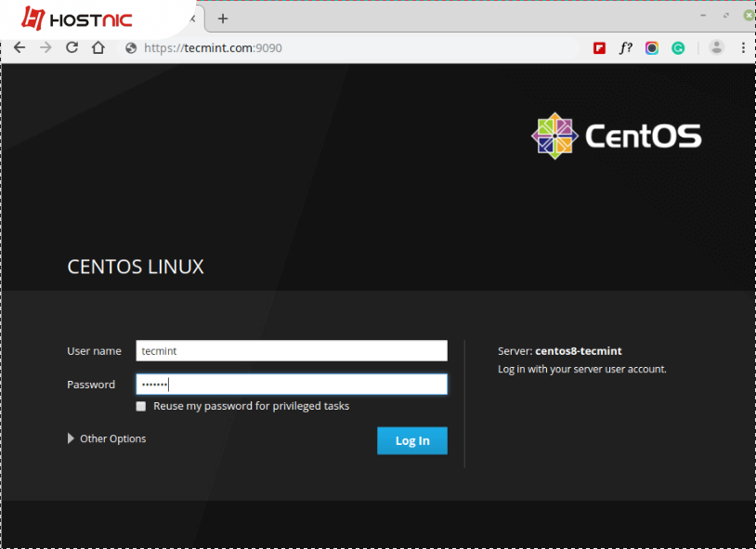Open the browser profile avatar
The height and width of the screenshot is (549, 756).
[x=716, y=47]
